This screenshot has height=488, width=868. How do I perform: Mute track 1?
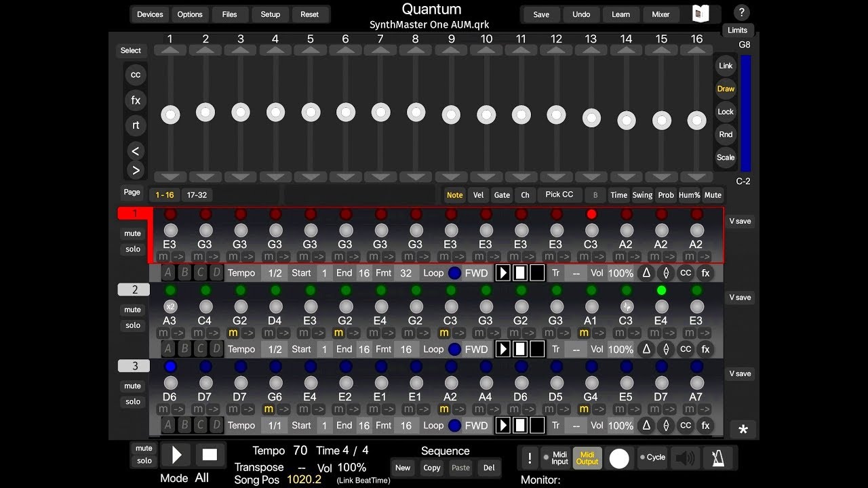point(133,233)
